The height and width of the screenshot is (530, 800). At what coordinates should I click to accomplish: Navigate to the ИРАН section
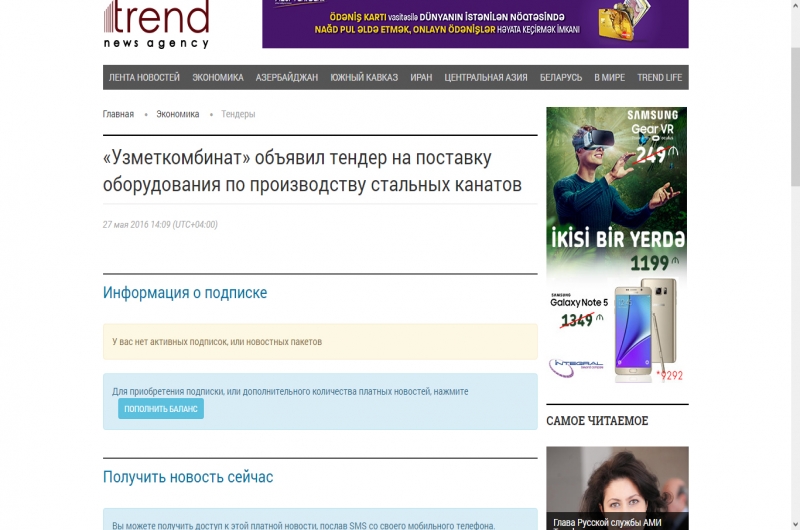click(421, 77)
